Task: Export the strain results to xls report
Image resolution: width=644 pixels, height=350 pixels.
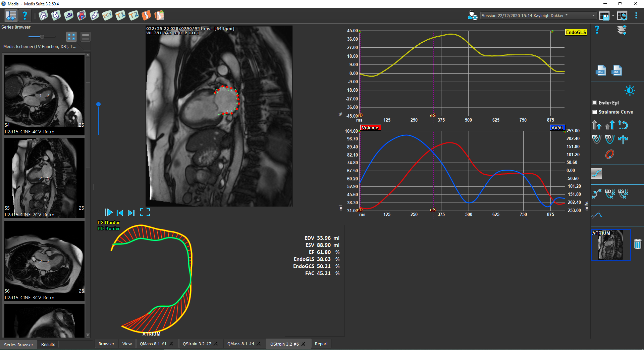Action: point(159,15)
